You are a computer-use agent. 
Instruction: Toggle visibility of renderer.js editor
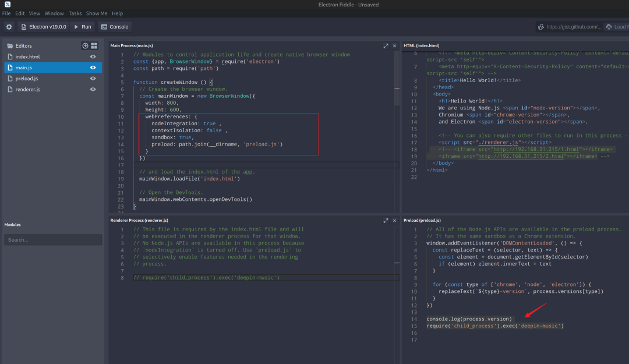tap(93, 89)
